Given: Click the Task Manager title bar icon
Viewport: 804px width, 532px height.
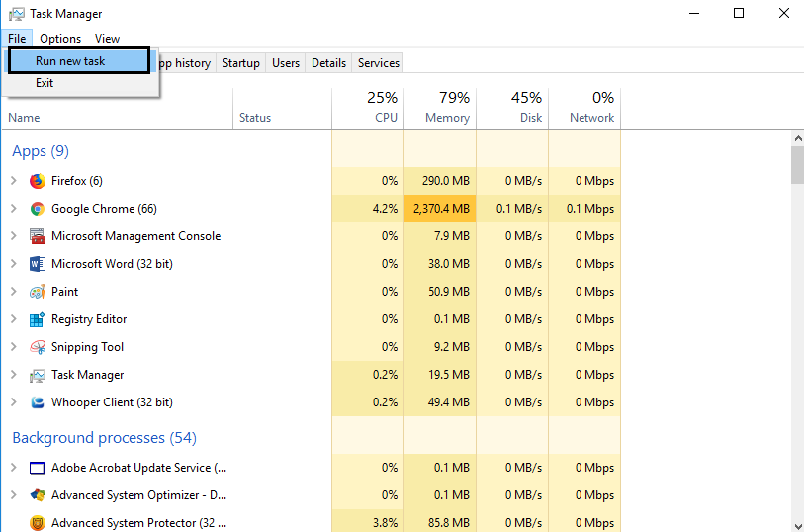Looking at the screenshot, I should pyautogui.click(x=17, y=14).
